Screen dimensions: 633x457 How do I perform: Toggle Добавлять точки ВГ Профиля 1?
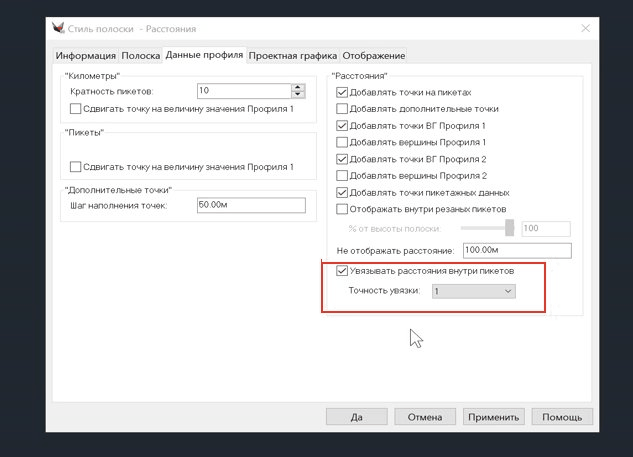point(343,125)
